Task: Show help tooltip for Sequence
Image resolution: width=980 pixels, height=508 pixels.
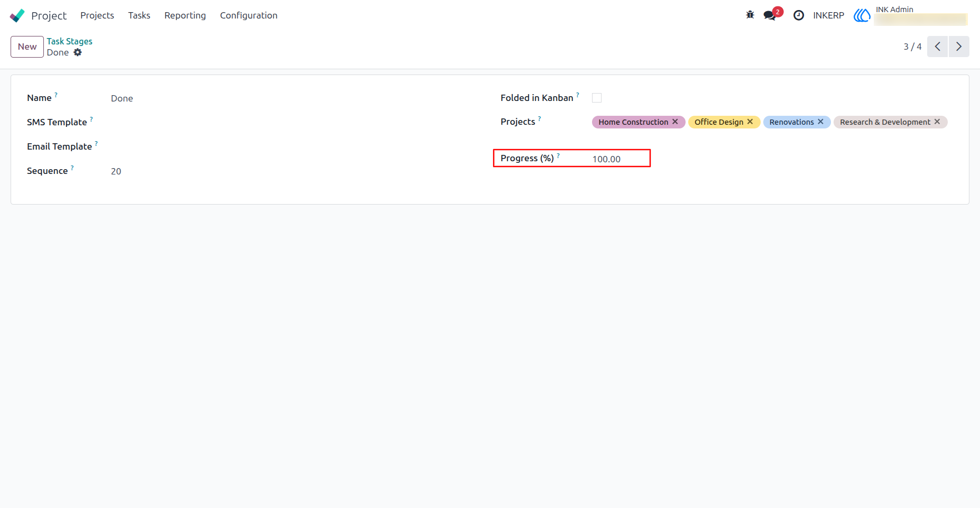Action: pyautogui.click(x=72, y=168)
